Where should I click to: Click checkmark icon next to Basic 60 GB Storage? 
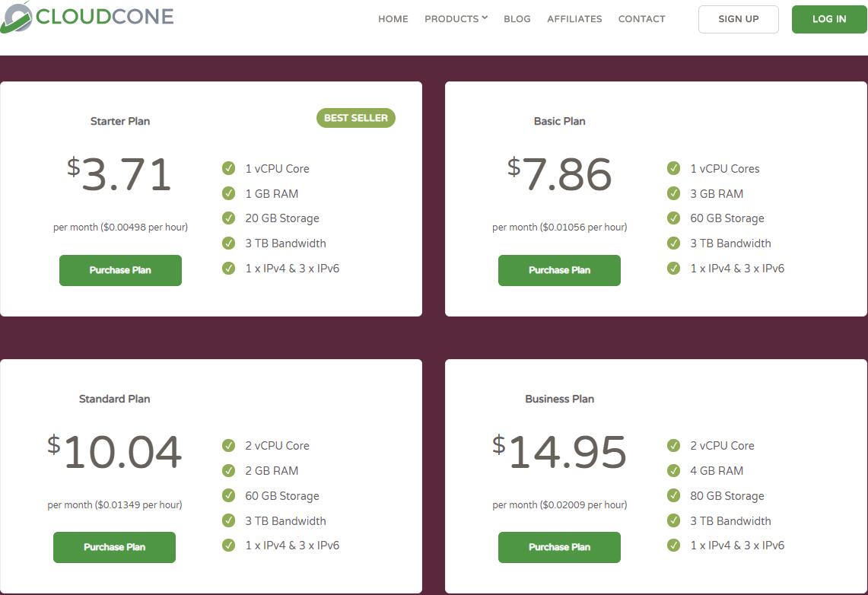coord(673,218)
